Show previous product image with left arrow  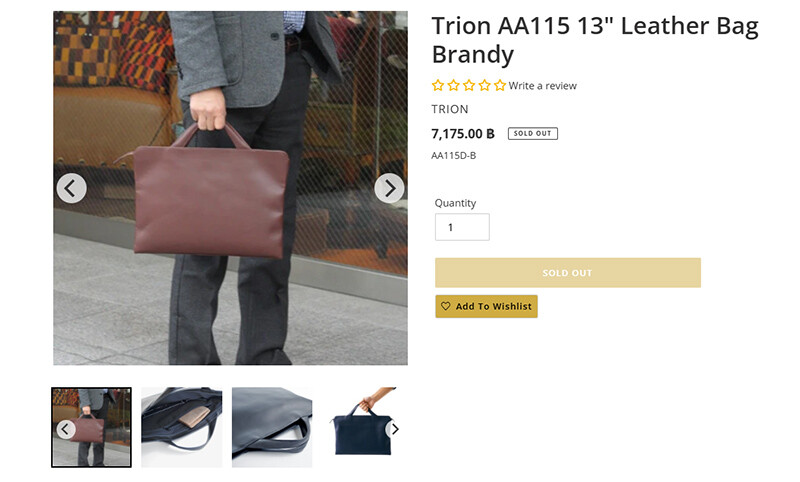(x=71, y=188)
